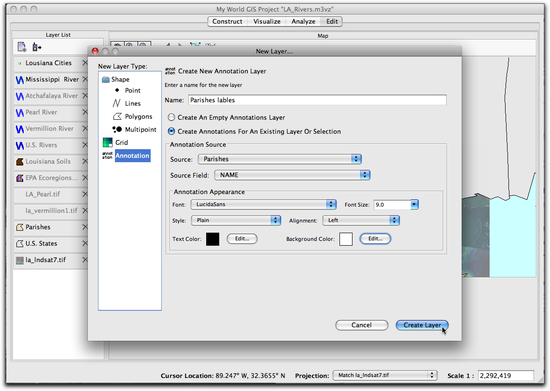Viewport: 550px width, 391px height.
Task: Remove the Mississippi River layer with its X
Action: tap(85, 79)
